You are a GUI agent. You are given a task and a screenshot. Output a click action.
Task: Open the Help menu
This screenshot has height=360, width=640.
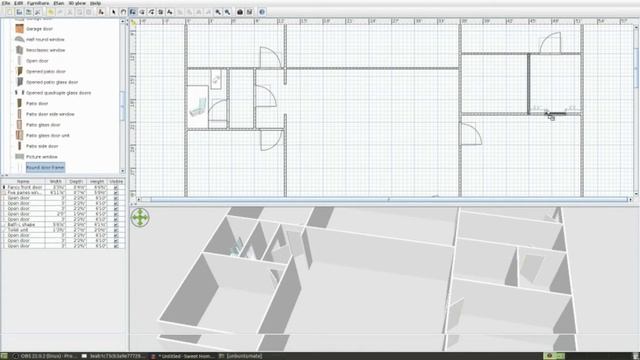point(96,3)
